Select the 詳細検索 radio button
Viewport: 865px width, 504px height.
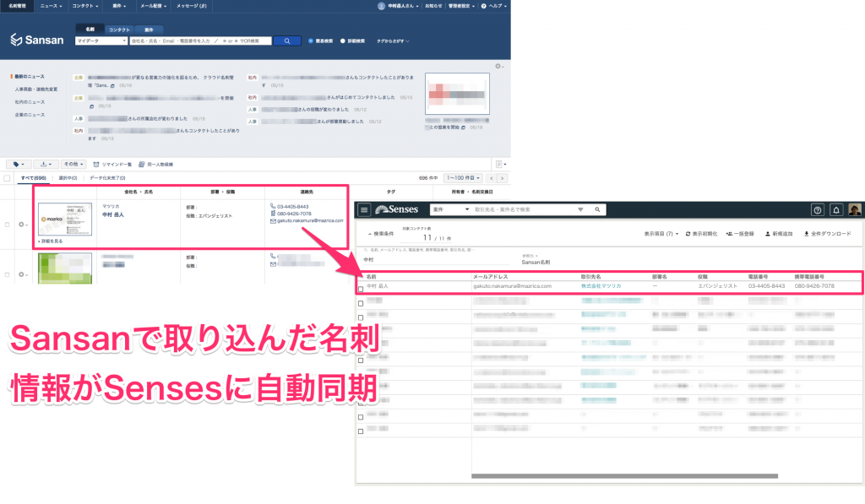[x=342, y=41]
